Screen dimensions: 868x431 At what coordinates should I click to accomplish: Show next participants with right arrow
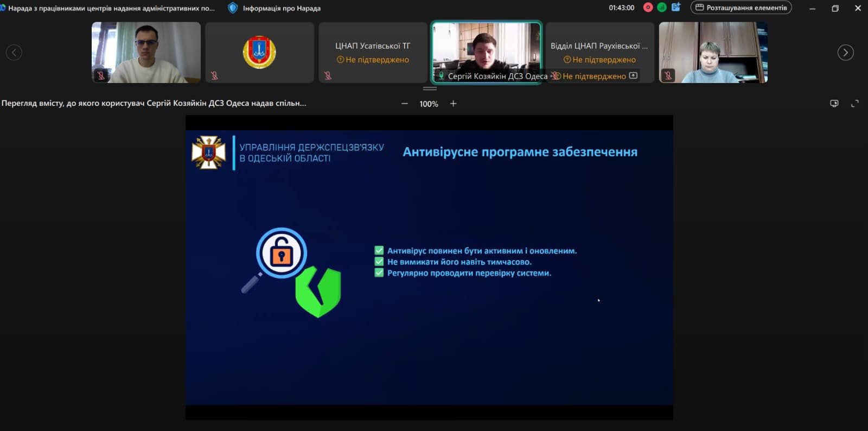(x=845, y=53)
